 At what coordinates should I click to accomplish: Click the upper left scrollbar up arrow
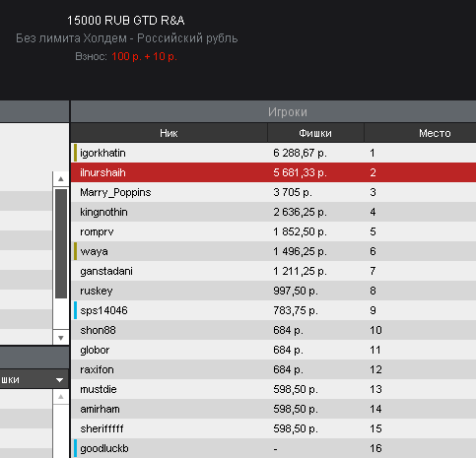tap(61, 179)
